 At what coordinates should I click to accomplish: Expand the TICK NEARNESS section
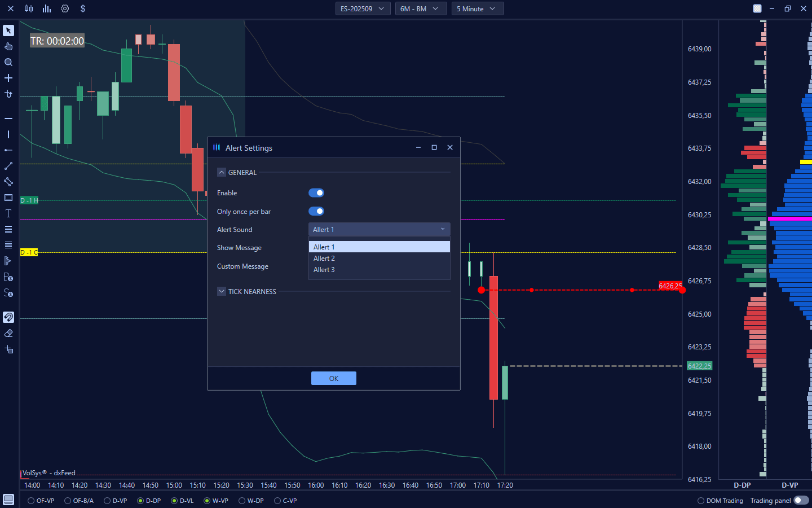click(222, 292)
